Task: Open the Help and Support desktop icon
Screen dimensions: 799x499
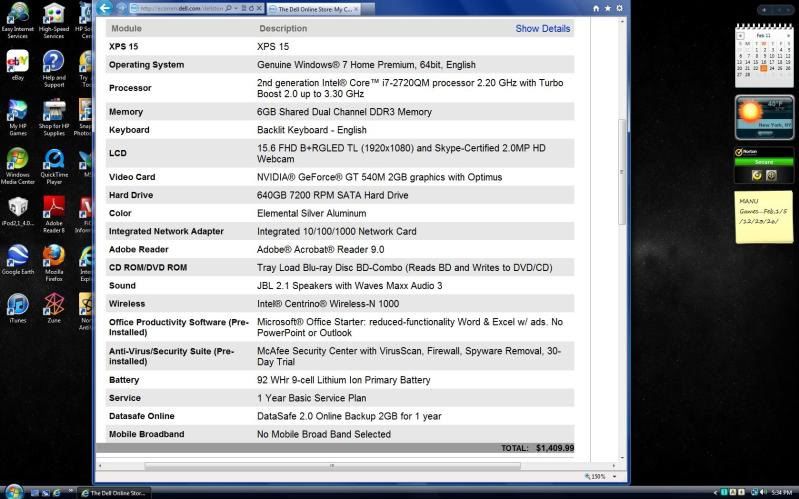Action: [54, 69]
